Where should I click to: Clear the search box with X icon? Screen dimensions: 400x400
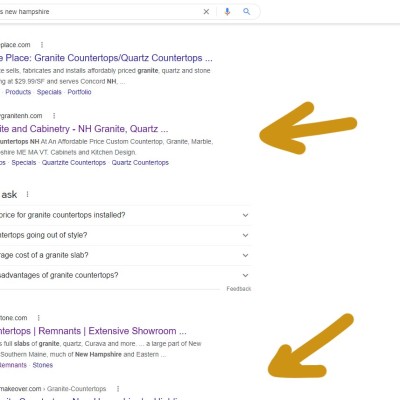pyautogui.click(x=206, y=12)
